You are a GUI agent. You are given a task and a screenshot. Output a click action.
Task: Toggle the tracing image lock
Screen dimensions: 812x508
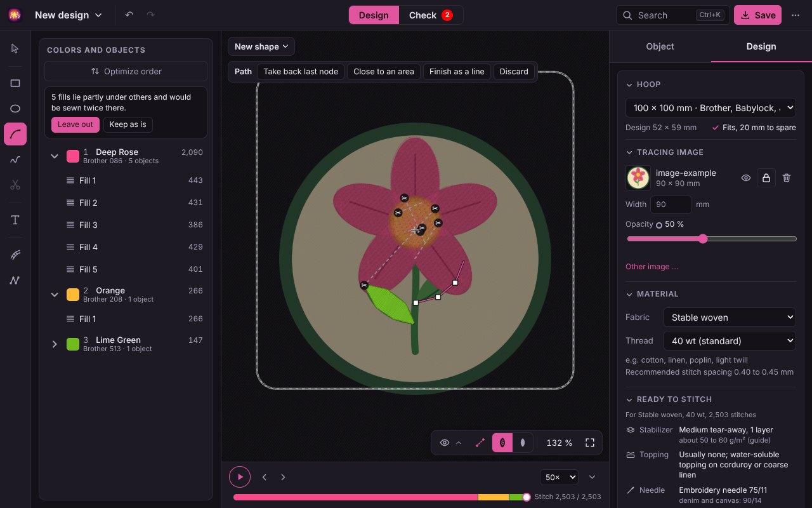(x=766, y=178)
